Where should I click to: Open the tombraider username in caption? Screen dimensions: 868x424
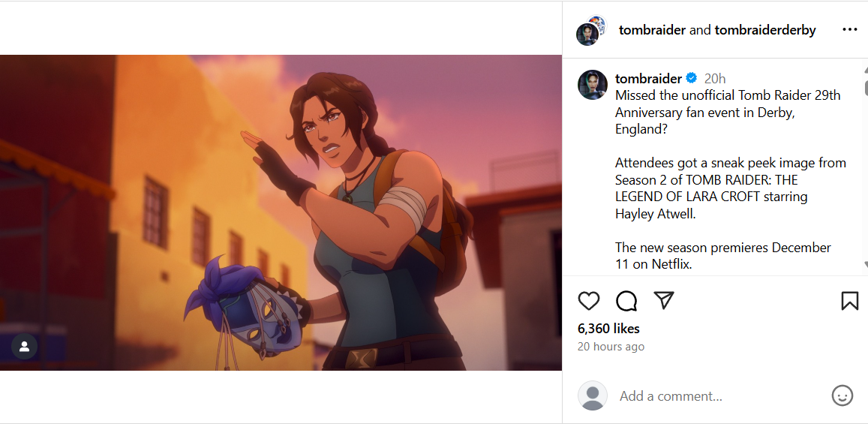click(x=648, y=79)
